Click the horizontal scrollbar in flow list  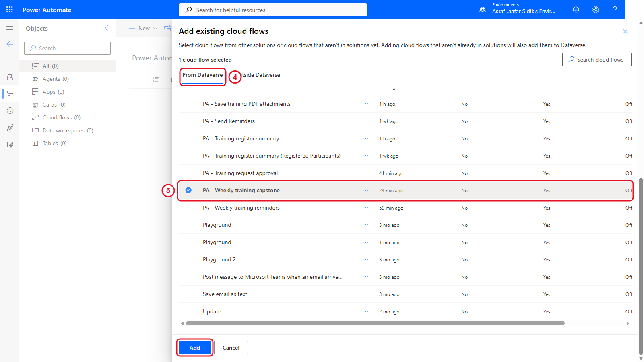tap(375, 323)
